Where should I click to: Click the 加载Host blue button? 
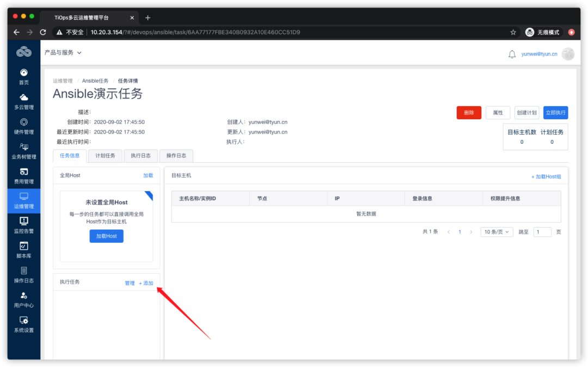(x=106, y=236)
